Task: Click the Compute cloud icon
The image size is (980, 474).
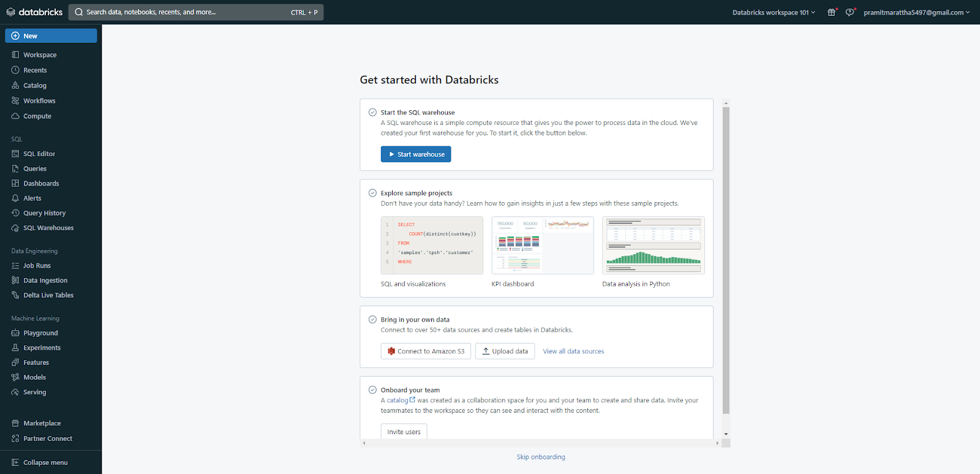Action: 15,116
